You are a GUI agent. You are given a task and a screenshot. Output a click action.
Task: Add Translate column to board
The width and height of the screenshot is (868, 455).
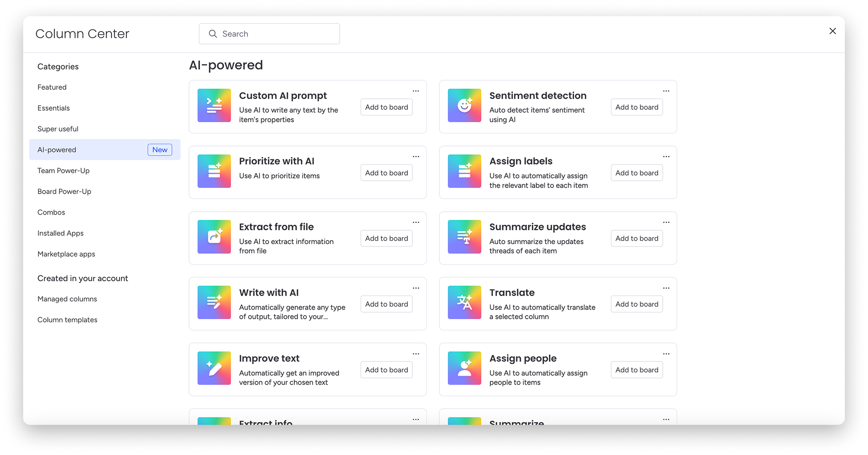(637, 304)
